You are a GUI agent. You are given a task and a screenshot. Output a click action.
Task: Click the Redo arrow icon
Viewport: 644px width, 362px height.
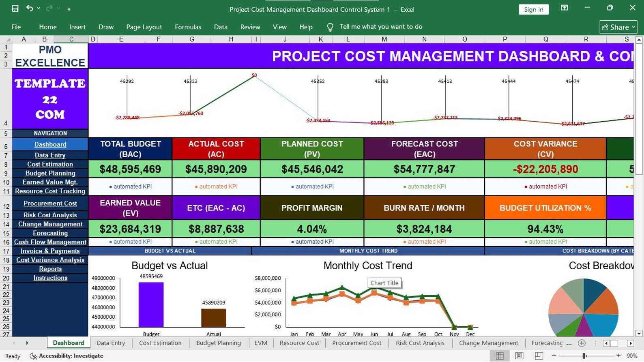(x=49, y=8)
